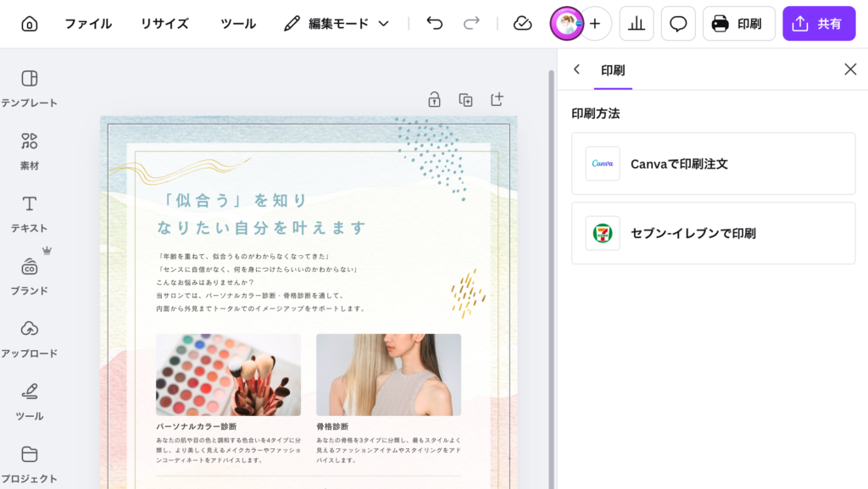The image size is (868, 489).
Task: Expand the 編集モード dropdown
Action: tap(337, 24)
